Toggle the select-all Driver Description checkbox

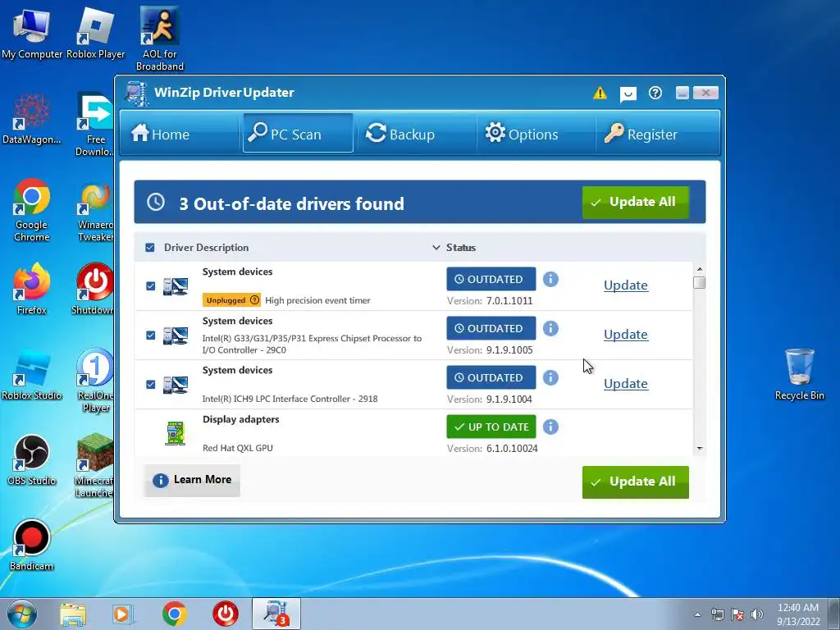(150, 248)
